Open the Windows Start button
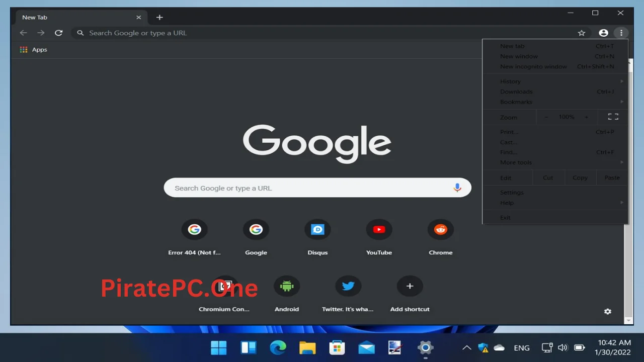 [x=219, y=347]
